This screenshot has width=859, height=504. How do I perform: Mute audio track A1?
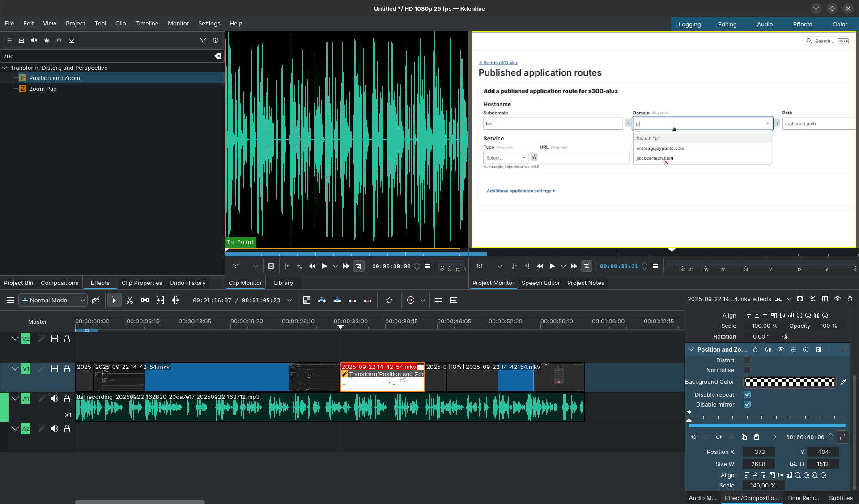55,398
